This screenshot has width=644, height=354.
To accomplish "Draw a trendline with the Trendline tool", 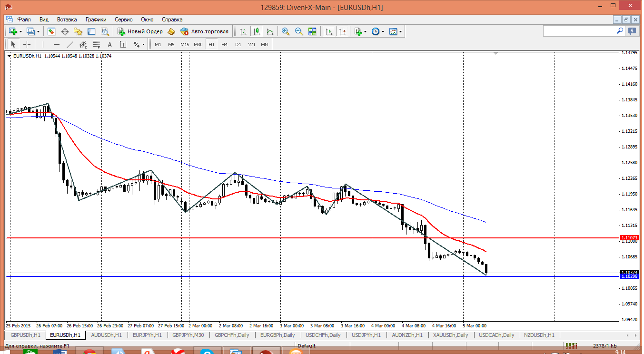I will 70,44.
